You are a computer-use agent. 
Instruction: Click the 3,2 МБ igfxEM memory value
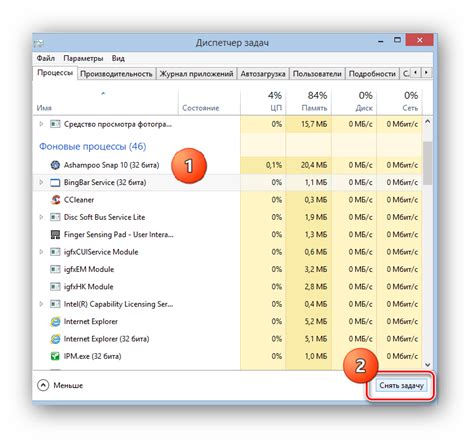tap(316, 269)
